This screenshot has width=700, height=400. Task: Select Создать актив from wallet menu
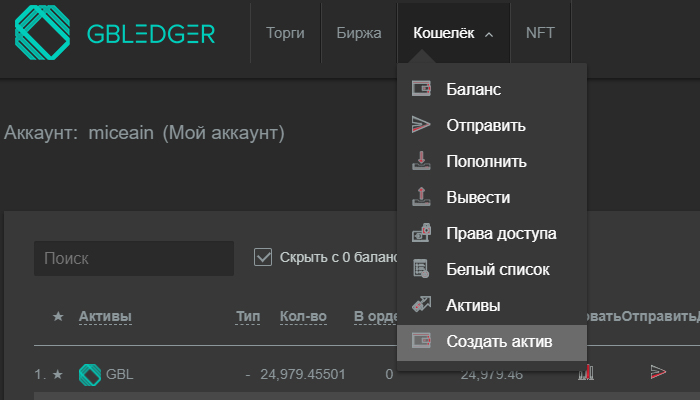tap(492, 342)
